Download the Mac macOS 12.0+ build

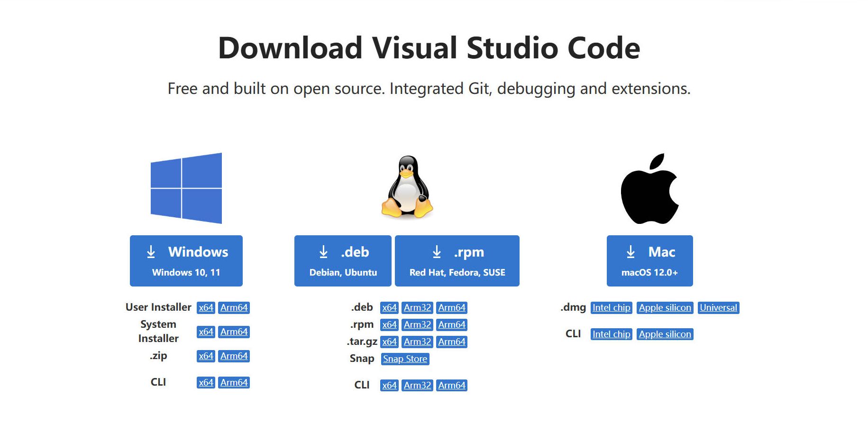[x=650, y=261]
